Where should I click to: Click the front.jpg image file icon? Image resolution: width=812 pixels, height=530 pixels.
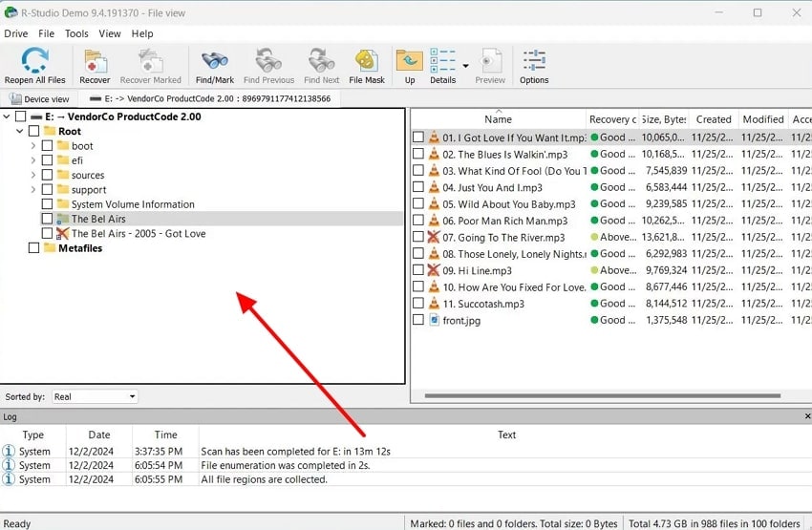[435, 320]
